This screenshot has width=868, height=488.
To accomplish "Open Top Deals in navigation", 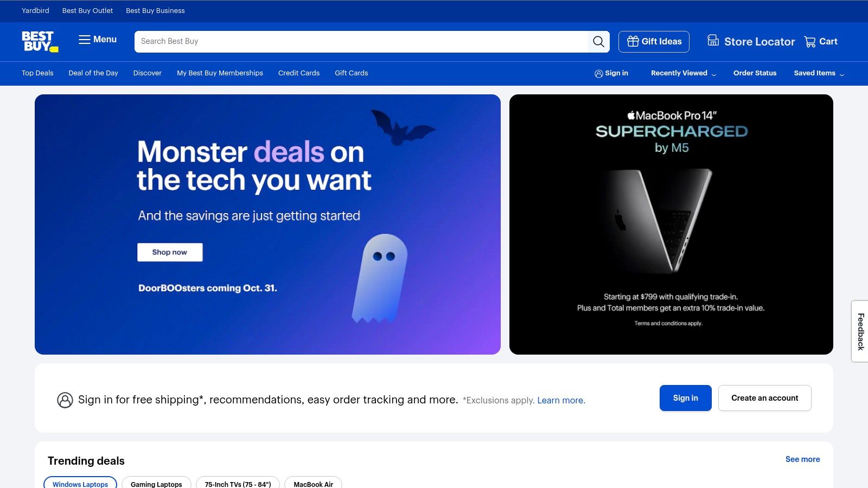I will coord(37,73).
